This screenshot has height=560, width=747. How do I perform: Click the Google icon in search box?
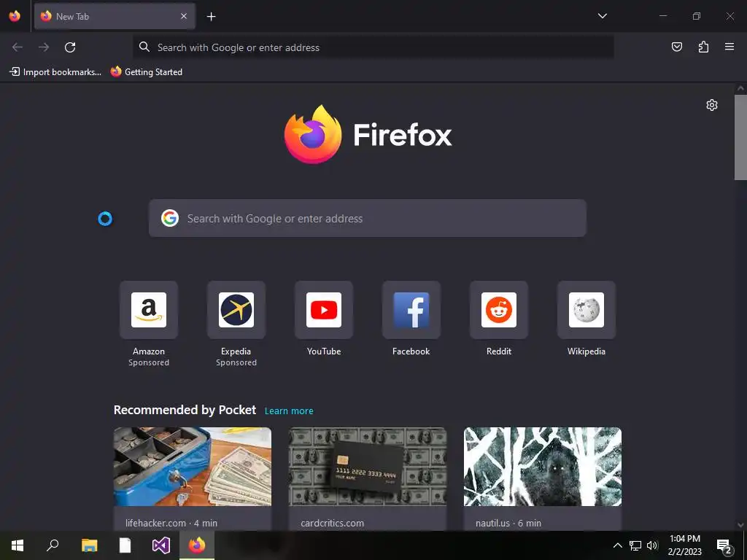pyautogui.click(x=170, y=218)
